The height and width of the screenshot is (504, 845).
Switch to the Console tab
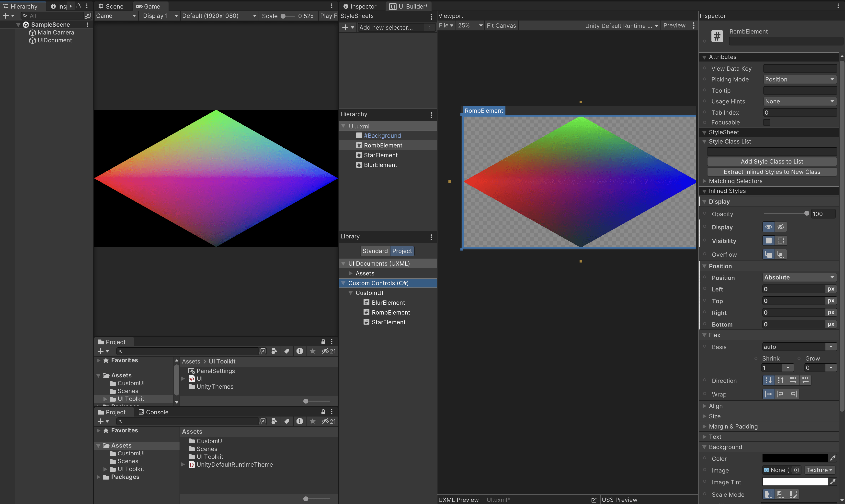click(153, 412)
